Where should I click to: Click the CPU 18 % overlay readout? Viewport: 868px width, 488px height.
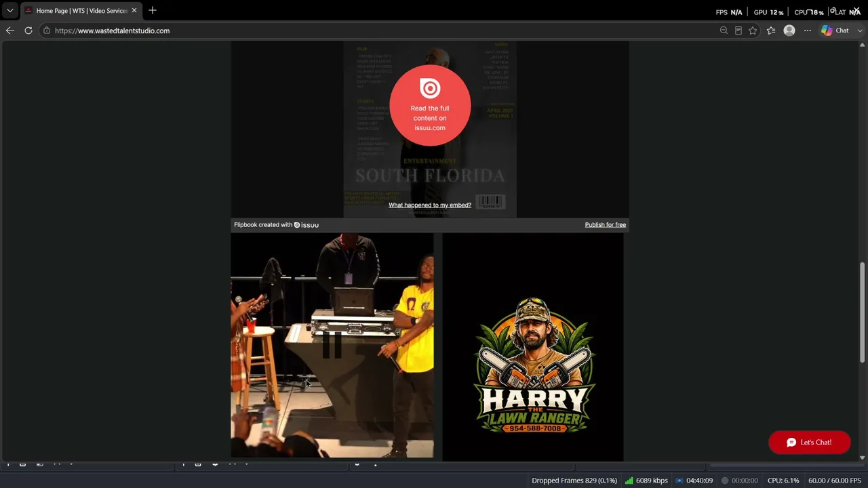(x=809, y=12)
